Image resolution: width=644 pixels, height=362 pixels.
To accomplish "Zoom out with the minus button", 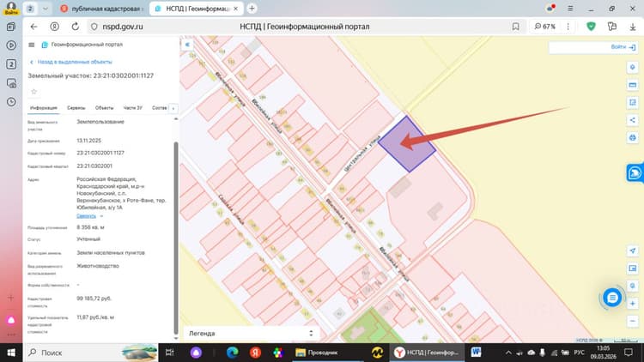I will [633, 321].
